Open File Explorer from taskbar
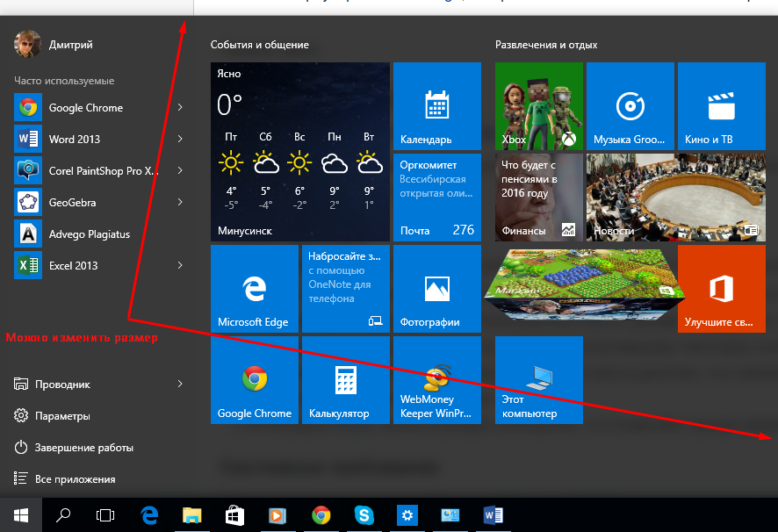778x532 pixels. pyautogui.click(x=192, y=515)
